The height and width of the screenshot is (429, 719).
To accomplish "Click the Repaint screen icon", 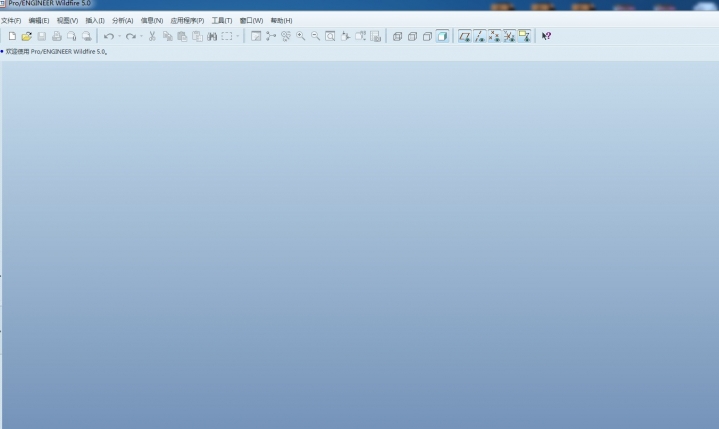I will [x=256, y=36].
